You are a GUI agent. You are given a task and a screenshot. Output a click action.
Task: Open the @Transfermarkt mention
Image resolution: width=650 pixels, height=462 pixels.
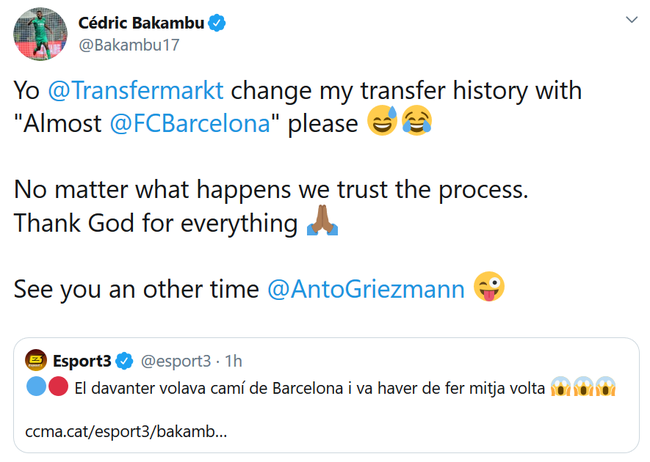136,90
